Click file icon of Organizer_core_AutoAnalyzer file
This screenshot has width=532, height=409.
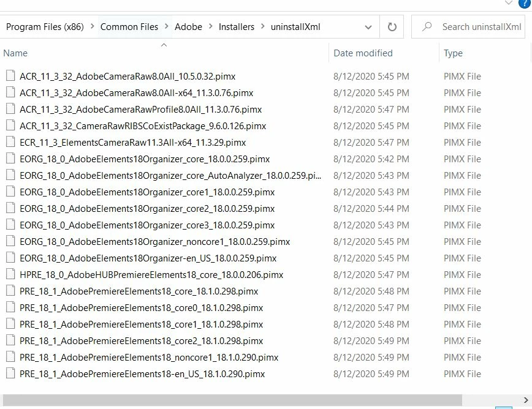[x=10, y=175]
